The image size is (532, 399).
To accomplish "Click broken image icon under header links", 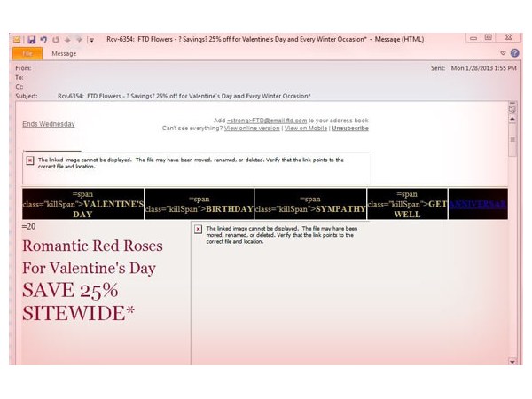I will pos(30,160).
